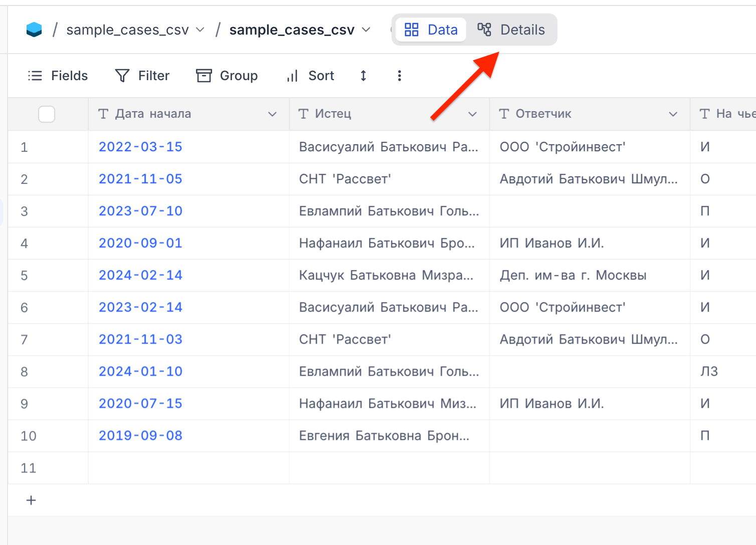Click the Fields button label
Viewport: 756px width, 545px height.
click(70, 76)
